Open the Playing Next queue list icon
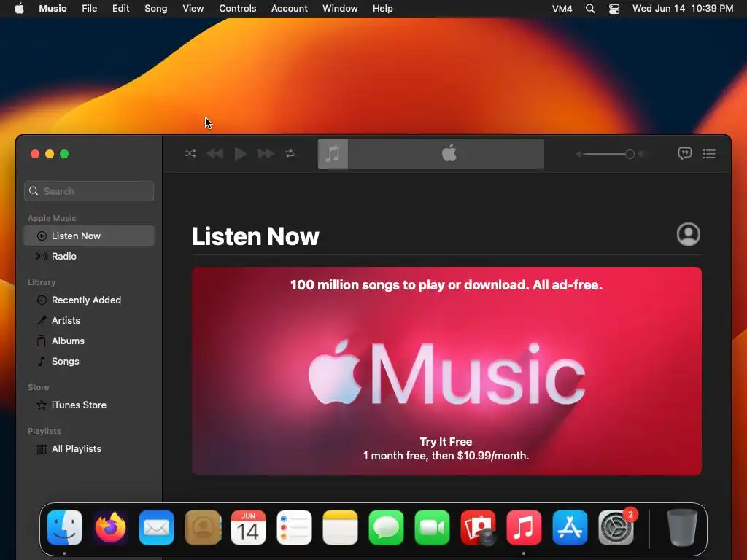Viewport: 747px width, 560px height. (x=709, y=153)
